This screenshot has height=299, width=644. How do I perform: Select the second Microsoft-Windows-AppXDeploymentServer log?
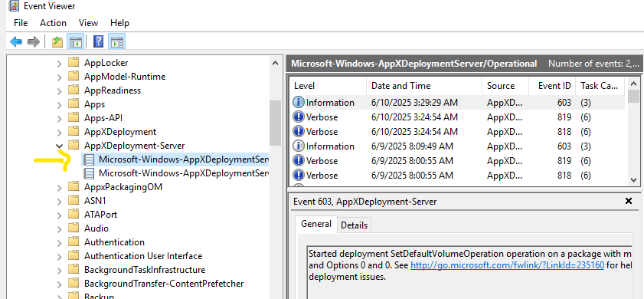pos(184,173)
